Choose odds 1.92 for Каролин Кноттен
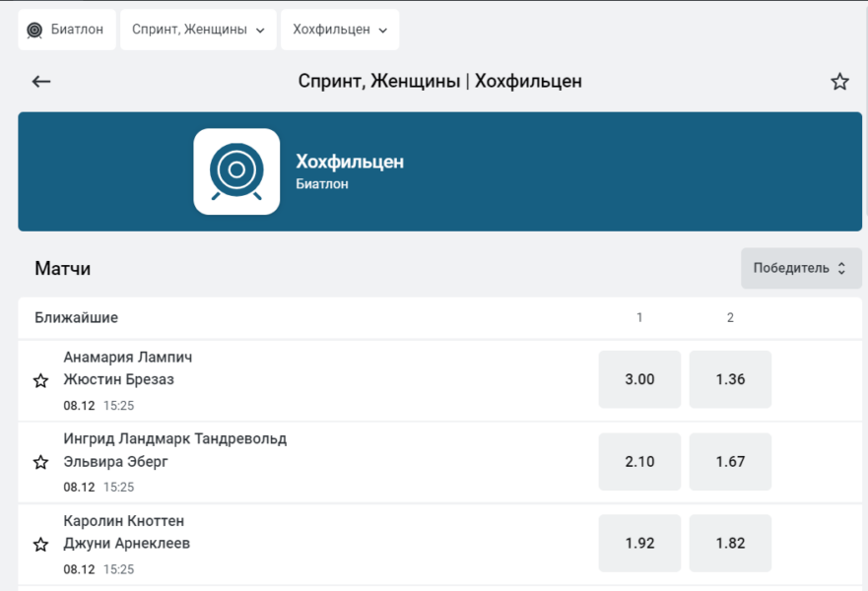Screen dimensions: 868x591 [x=639, y=543]
